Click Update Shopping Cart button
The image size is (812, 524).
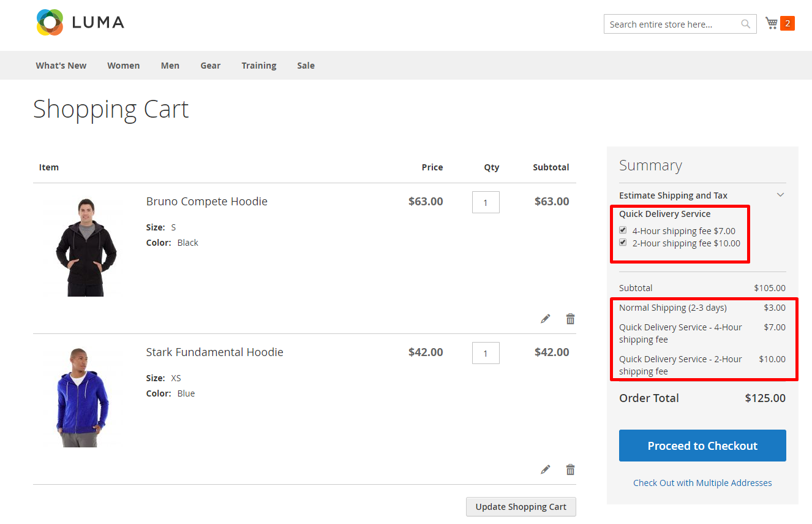[521, 507]
